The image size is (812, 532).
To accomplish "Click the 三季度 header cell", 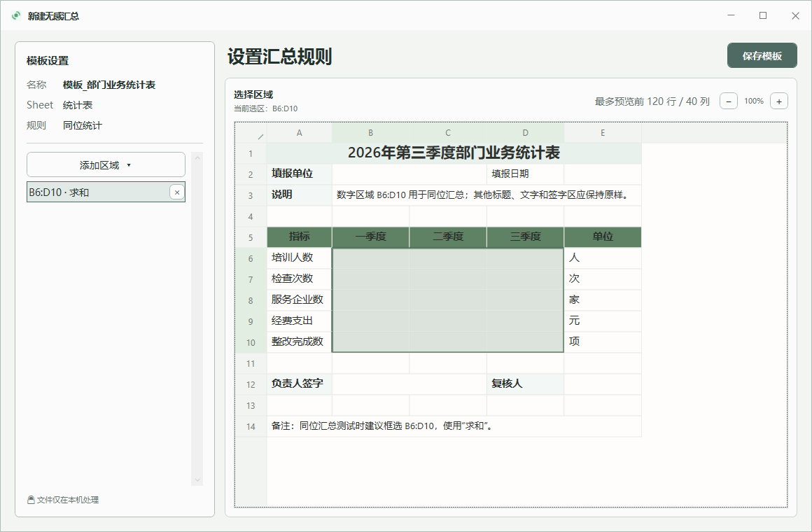I will 525,237.
